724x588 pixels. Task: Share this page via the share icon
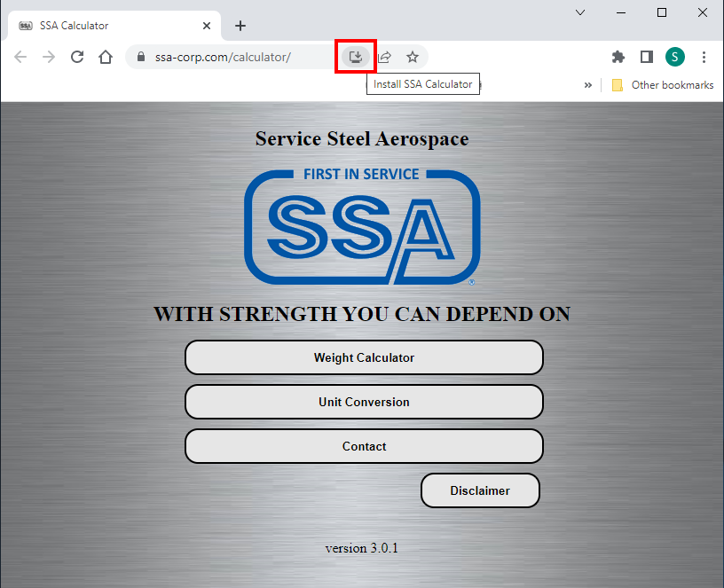pyautogui.click(x=384, y=57)
